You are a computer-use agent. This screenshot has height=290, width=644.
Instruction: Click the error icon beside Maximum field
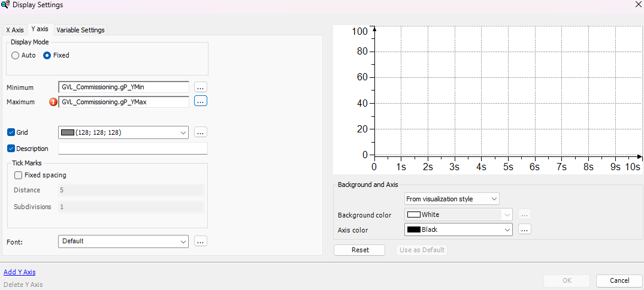click(x=53, y=102)
